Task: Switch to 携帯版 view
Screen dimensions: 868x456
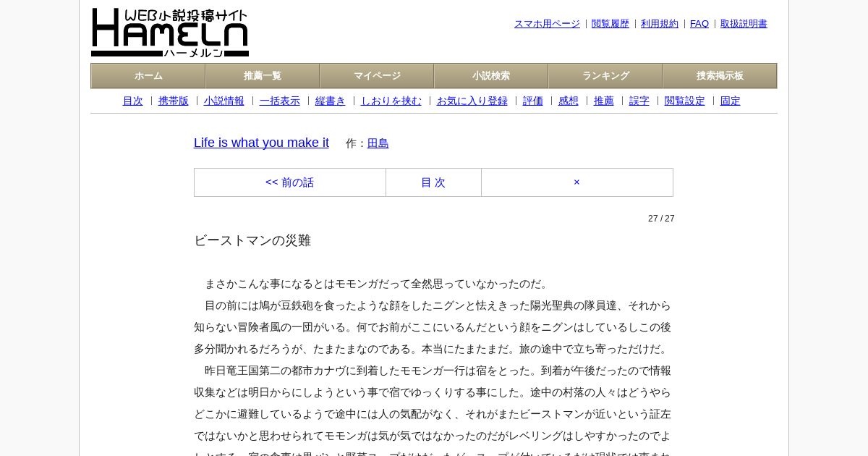Action: point(174,101)
